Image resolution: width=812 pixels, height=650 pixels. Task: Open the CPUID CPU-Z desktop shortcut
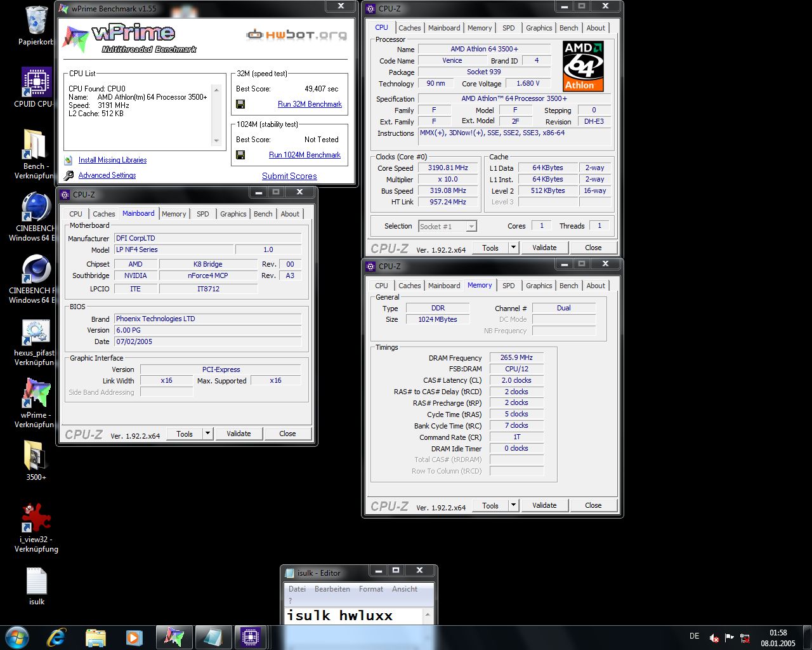(36, 88)
